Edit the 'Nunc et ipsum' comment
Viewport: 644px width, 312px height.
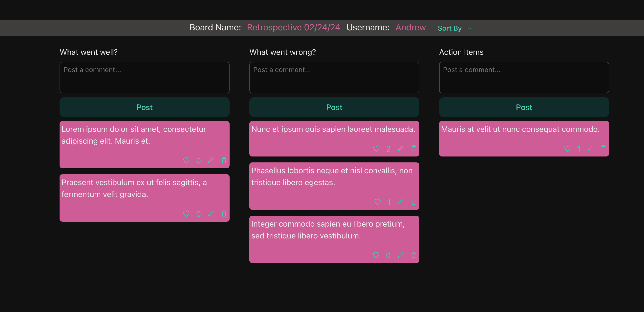click(401, 149)
